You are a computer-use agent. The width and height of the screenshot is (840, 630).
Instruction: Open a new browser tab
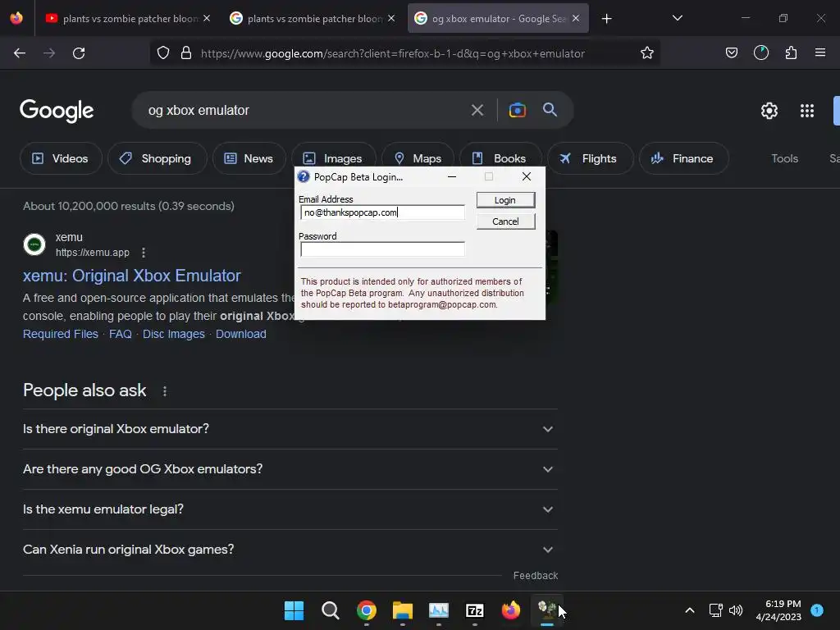point(606,19)
